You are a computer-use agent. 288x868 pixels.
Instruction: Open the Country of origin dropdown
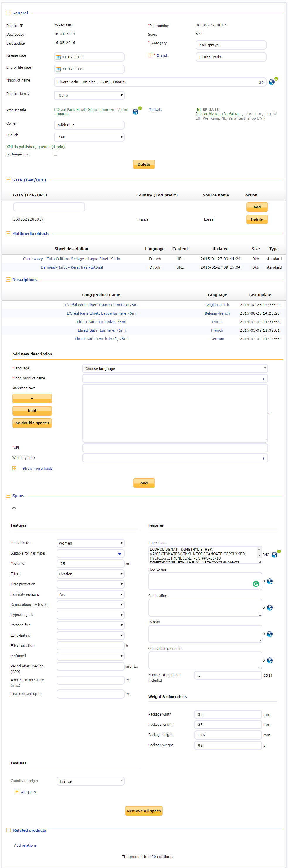pos(91,781)
